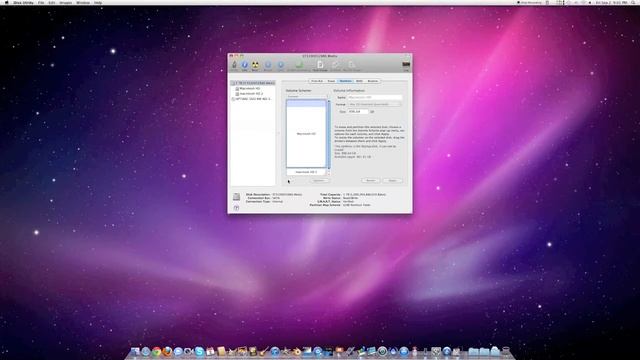Click the partition Size input field

pos(358,111)
